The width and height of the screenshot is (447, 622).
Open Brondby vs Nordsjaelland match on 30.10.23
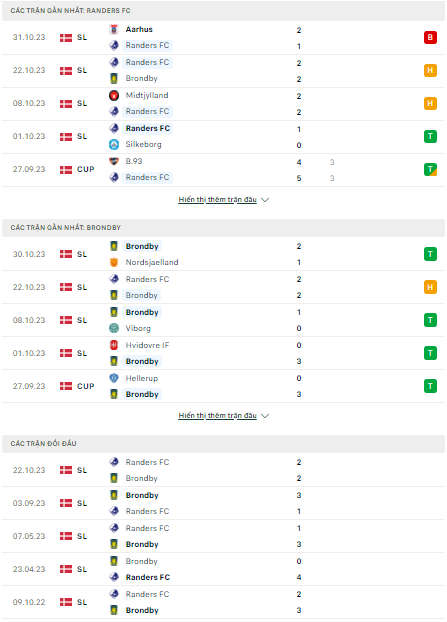tap(223, 254)
